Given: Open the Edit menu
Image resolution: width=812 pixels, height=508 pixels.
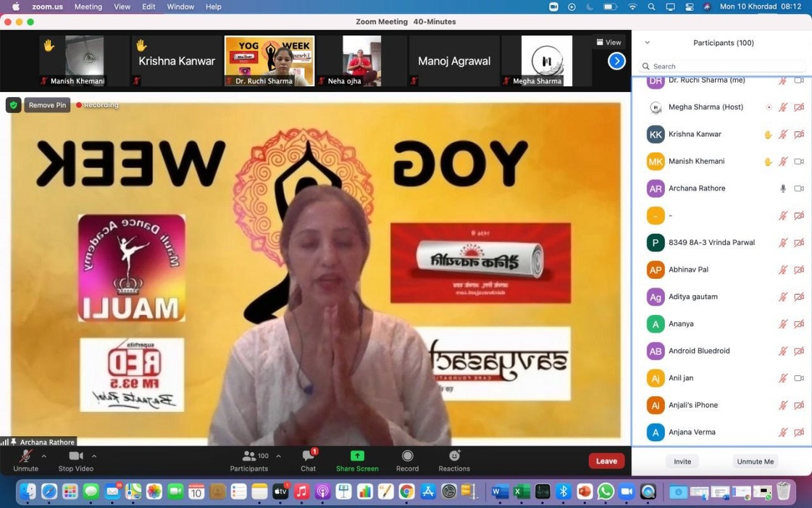Looking at the screenshot, I should [148, 7].
